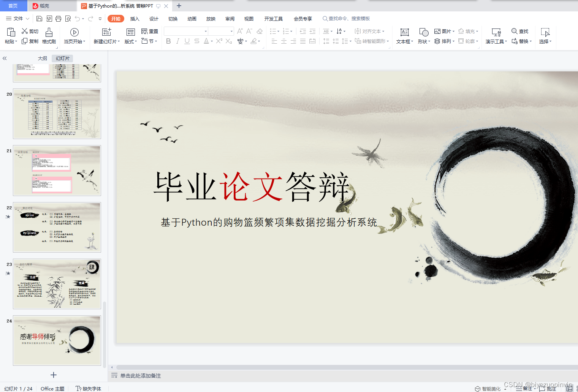The width and height of the screenshot is (578, 392).
Task: Click the Smart Beautify (智能美化) button
Action: click(x=488, y=389)
